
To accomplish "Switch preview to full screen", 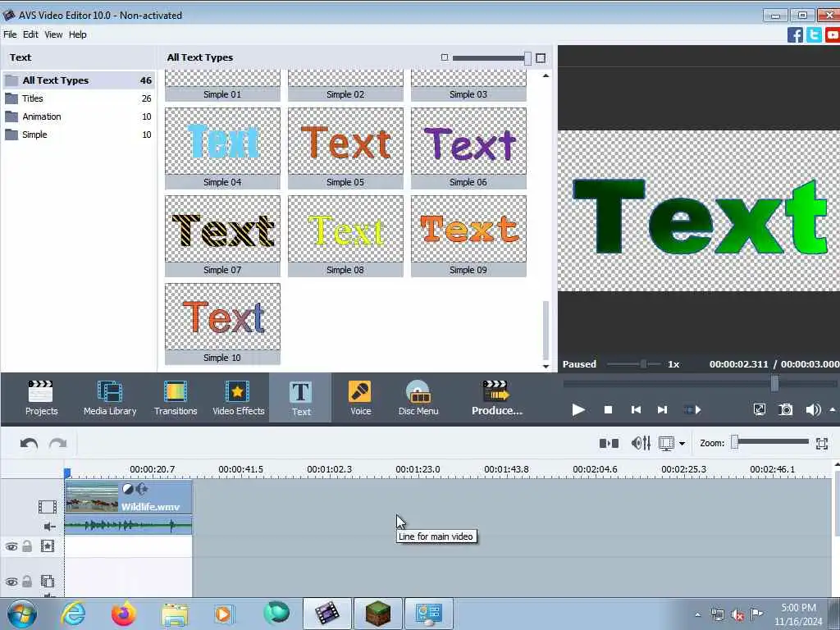I will [x=760, y=410].
